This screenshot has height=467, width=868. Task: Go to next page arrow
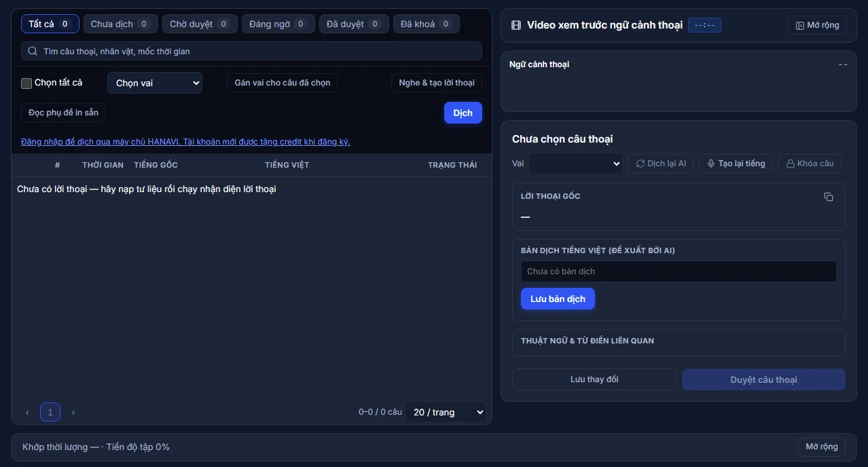(73, 412)
